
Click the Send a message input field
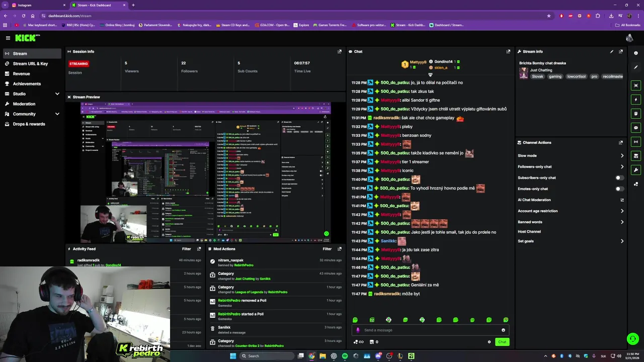tap(430, 330)
